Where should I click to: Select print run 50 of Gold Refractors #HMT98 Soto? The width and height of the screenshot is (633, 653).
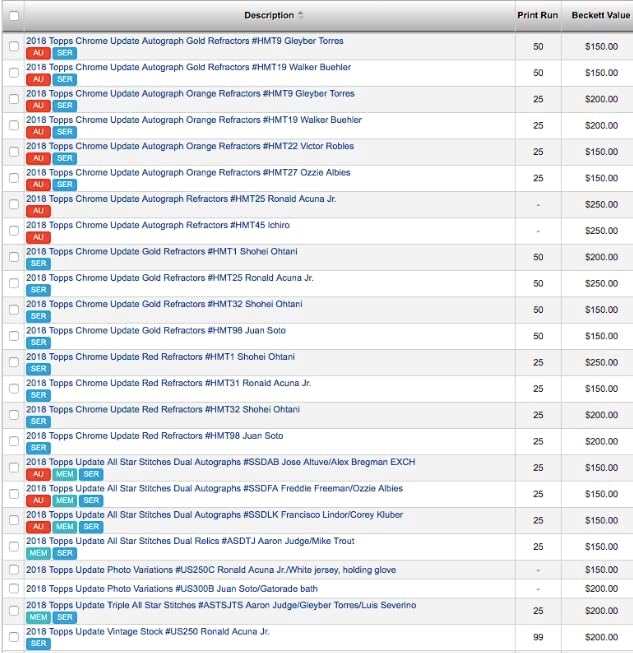tap(538, 336)
